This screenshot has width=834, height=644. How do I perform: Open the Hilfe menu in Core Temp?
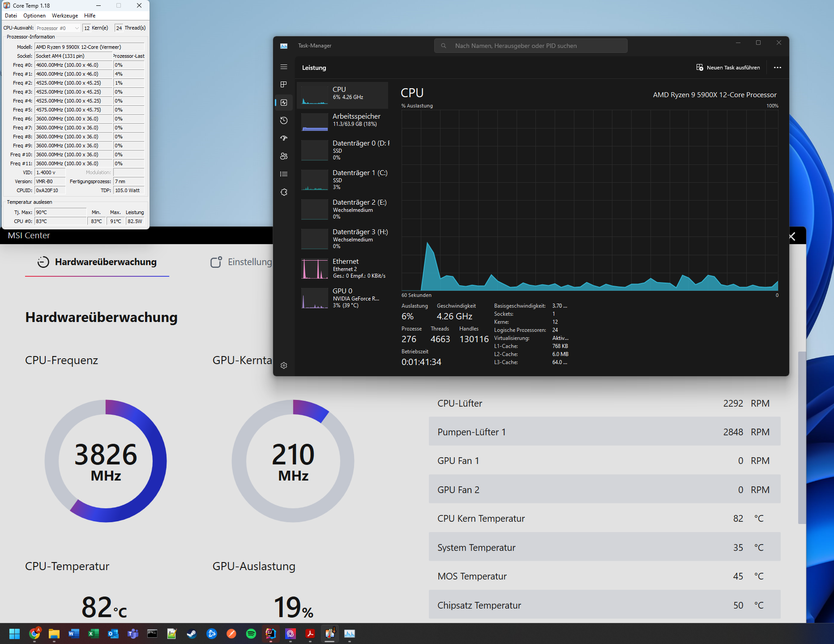pos(90,16)
